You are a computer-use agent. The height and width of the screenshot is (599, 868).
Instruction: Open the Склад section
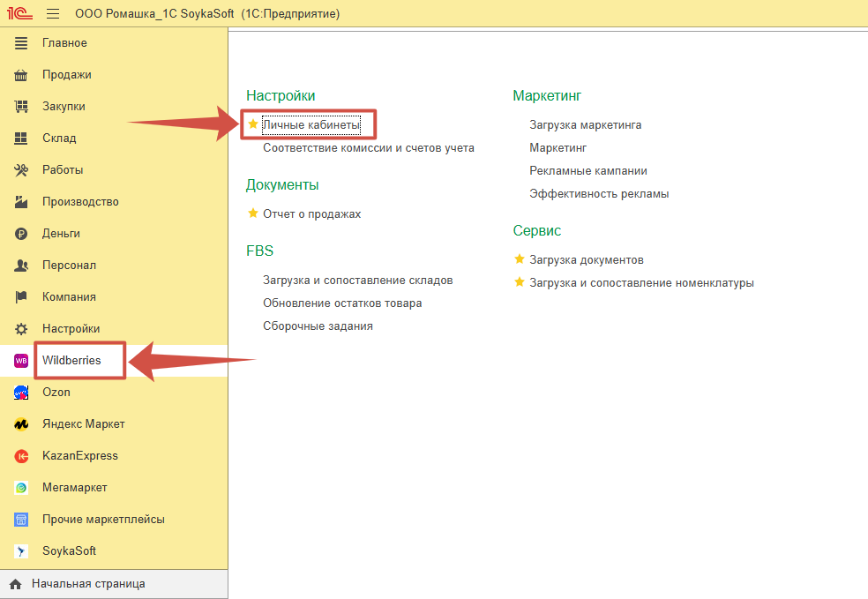tap(59, 139)
